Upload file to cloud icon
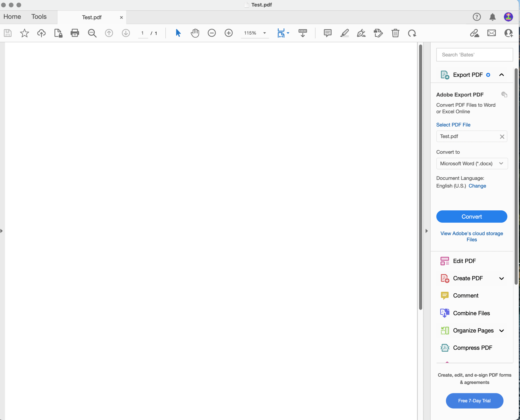 [x=41, y=33]
